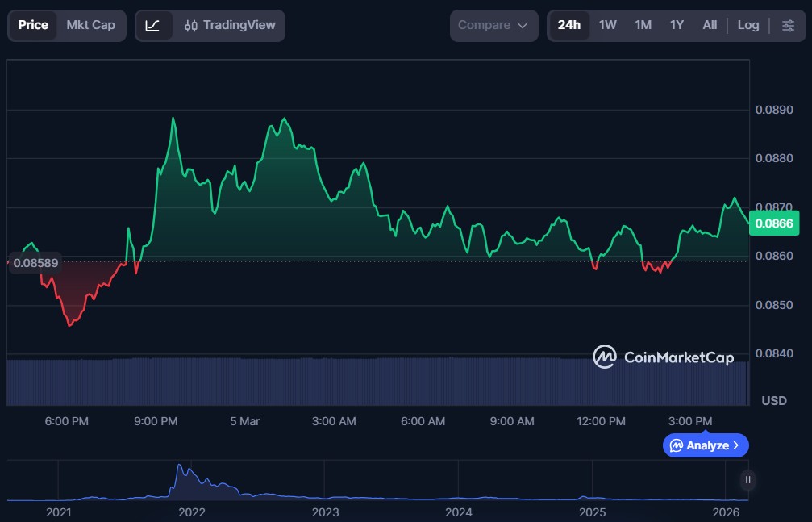The width and height of the screenshot is (812, 522).
Task: Open the Compare dropdown
Action: [x=493, y=25]
